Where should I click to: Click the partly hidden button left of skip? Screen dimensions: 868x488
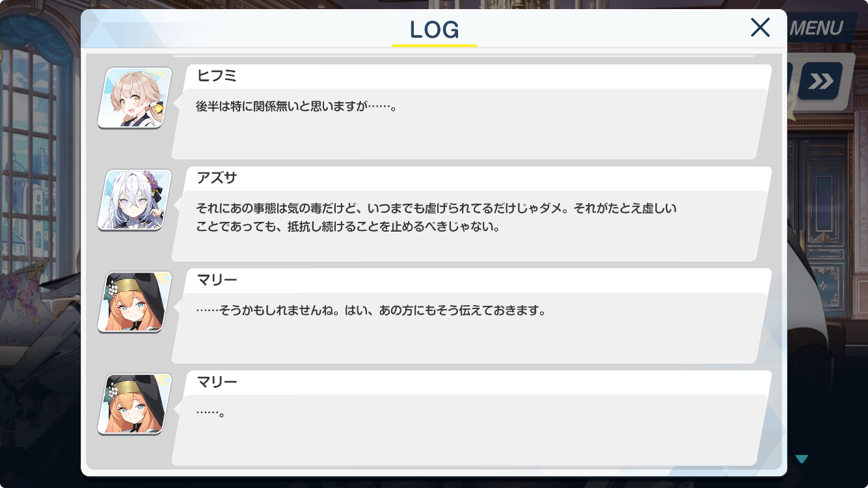[790, 81]
